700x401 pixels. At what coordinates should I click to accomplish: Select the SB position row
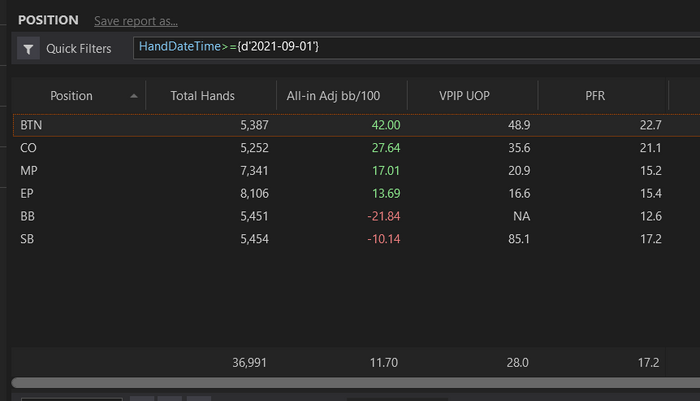click(x=356, y=239)
